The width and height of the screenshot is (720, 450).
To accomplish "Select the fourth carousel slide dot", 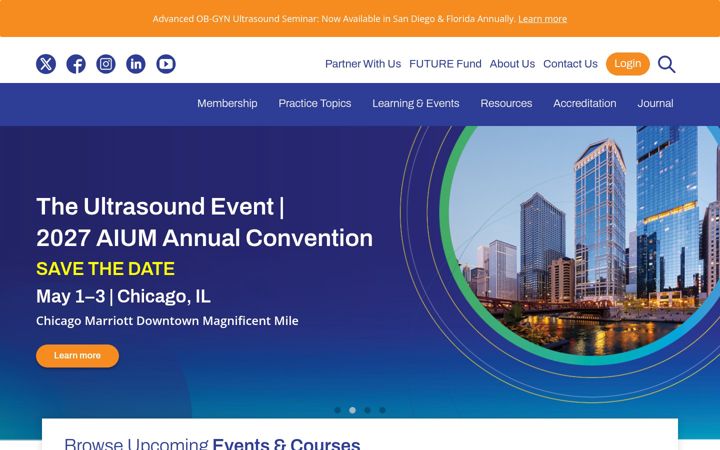I will (x=382, y=410).
